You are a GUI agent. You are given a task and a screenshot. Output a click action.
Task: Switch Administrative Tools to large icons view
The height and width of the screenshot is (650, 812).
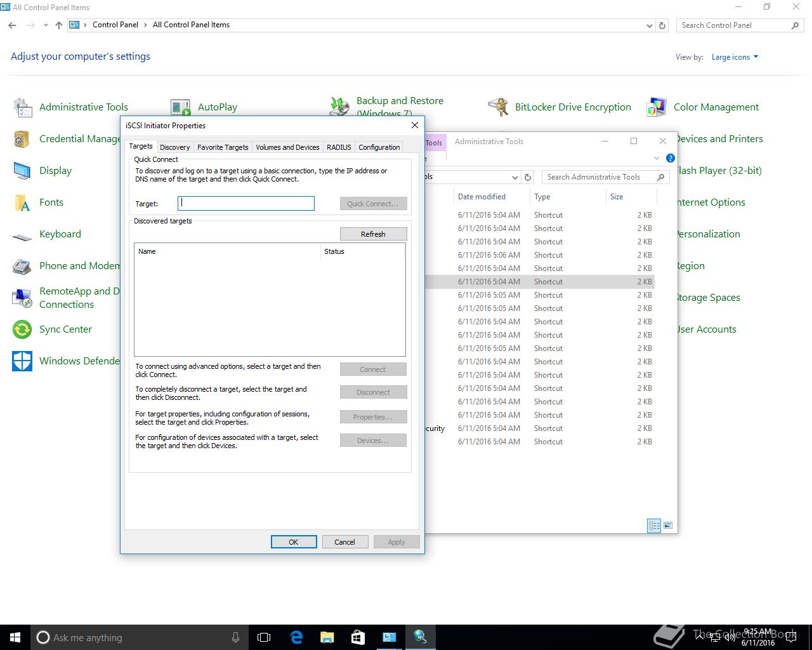tap(667, 526)
